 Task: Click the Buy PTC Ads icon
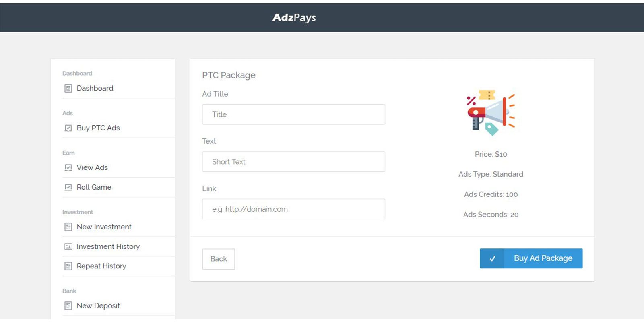tap(68, 128)
